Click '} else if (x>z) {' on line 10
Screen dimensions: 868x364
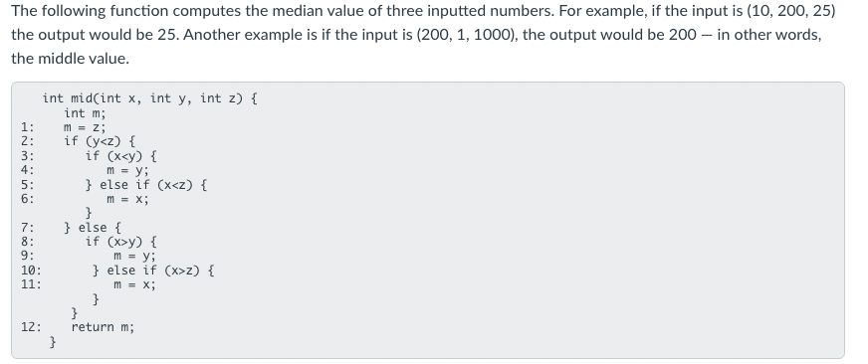point(153,271)
